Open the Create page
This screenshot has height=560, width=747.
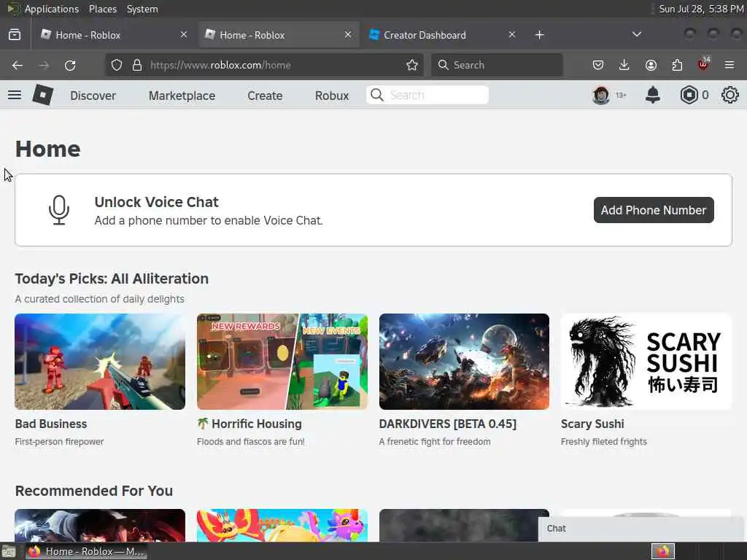click(x=265, y=96)
